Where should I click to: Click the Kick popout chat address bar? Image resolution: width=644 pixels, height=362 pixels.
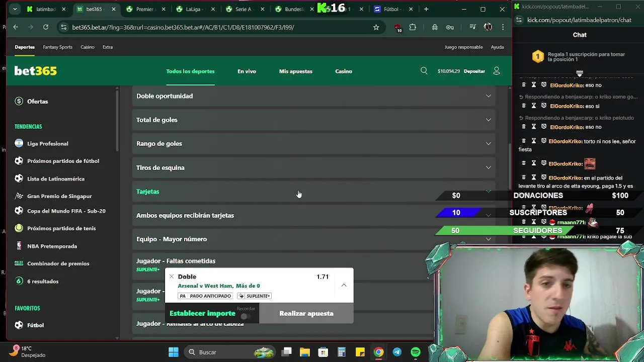pyautogui.click(x=579, y=20)
